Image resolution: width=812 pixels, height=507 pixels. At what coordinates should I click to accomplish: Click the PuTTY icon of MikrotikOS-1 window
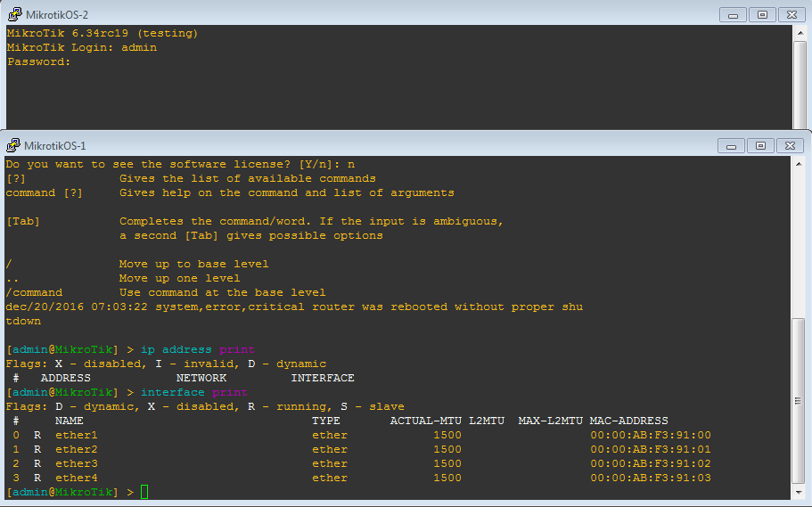pyautogui.click(x=13, y=145)
